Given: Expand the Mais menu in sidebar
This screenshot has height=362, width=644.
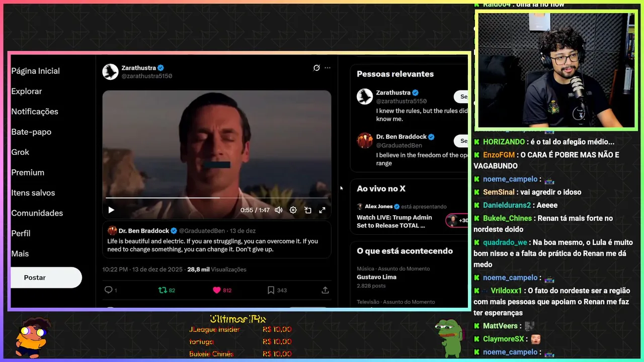Looking at the screenshot, I should (x=20, y=254).
